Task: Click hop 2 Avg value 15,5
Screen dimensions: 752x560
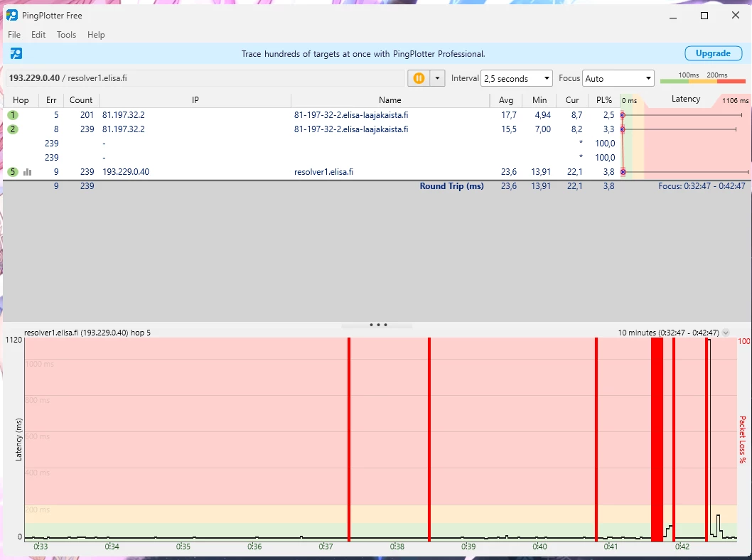Action: 509,129
